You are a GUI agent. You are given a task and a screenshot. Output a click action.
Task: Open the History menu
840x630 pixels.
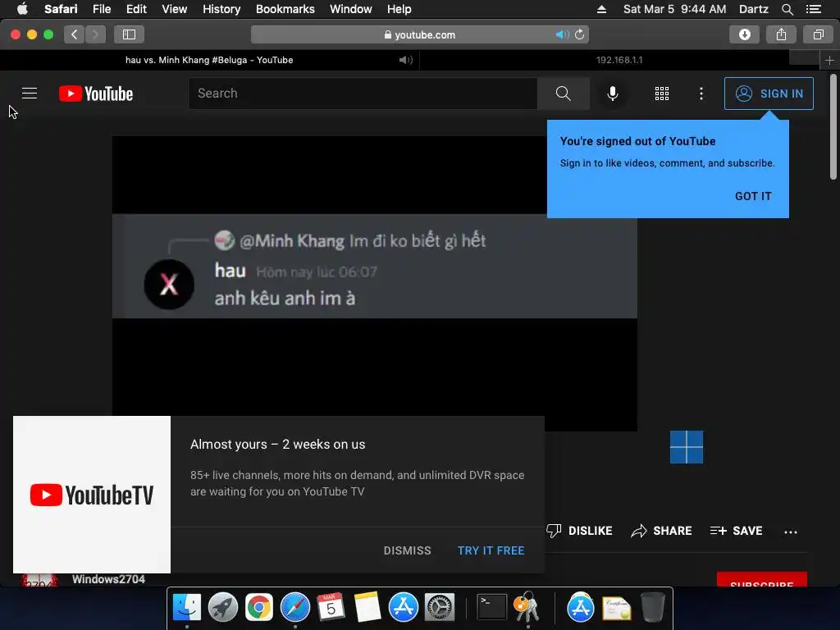(221, 9)
